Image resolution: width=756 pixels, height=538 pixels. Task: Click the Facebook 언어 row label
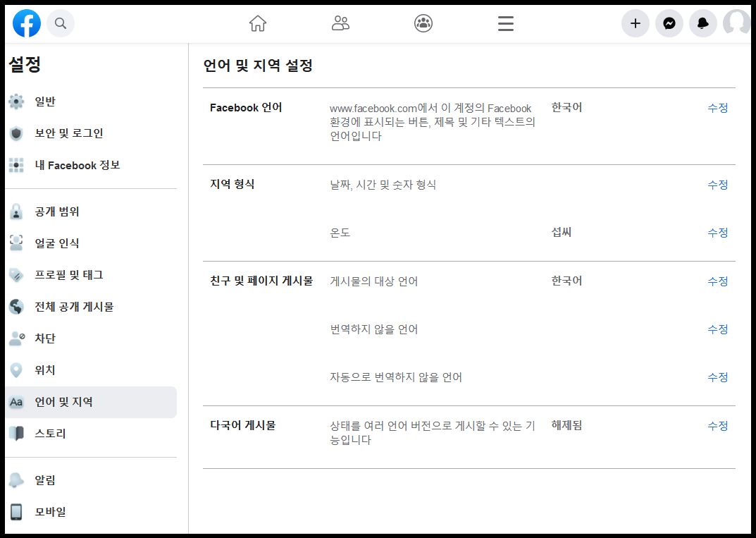tap(246, 108)
